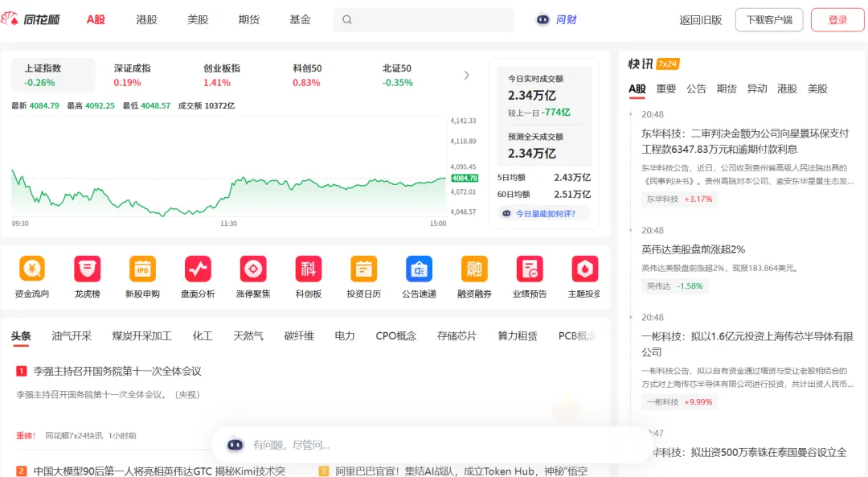This screenshot has height=477, width=868.
Task: Open 涨停聚焦 icon
Action: [253, 269]
